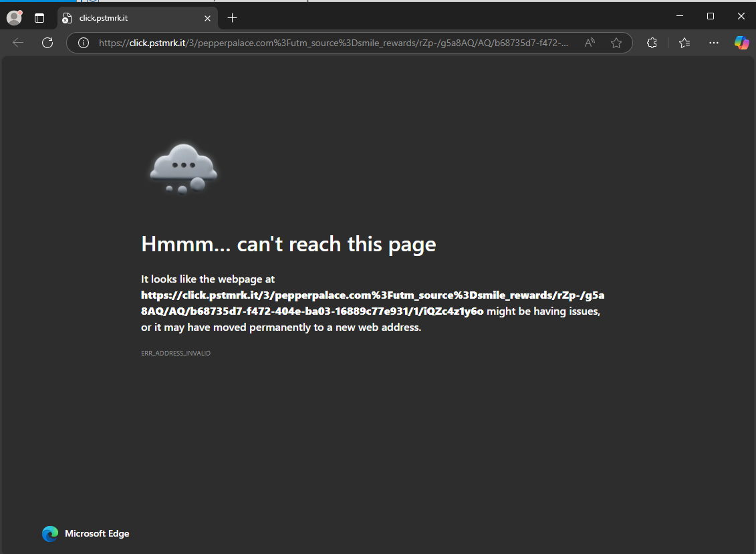
Task: Add this page to favorites star
Action: (616, 43)
